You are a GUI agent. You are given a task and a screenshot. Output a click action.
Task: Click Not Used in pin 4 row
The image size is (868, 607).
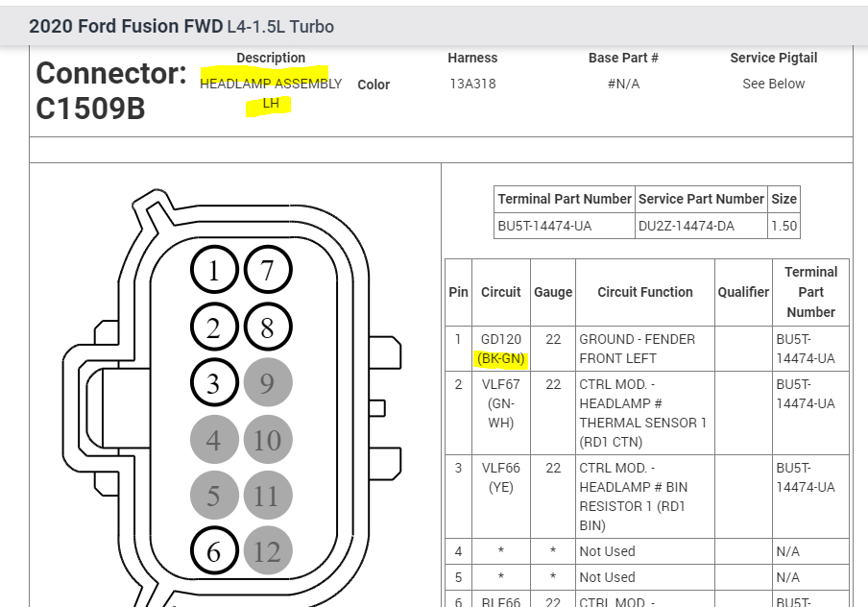(x=607, y=551)
